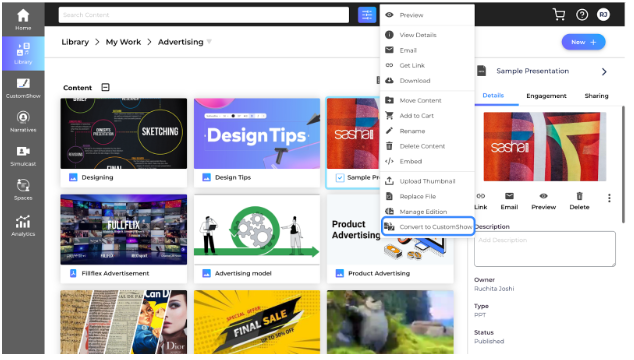Click the search filter settings button

pyautogui.click(x=367, y=15)
